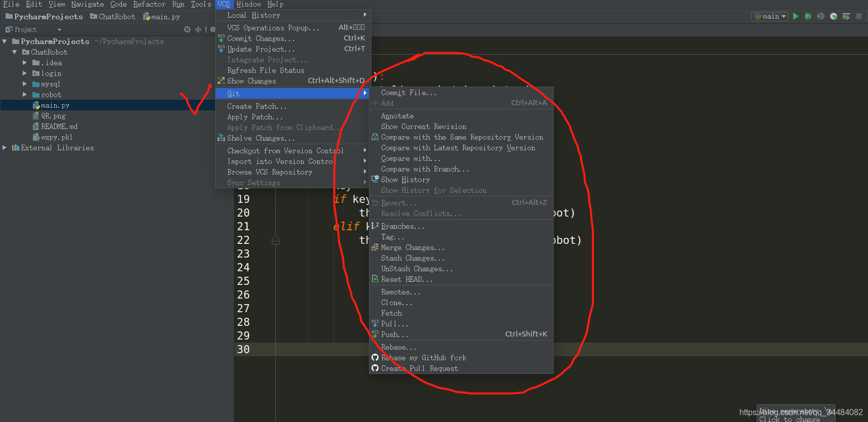
Task: Click wxpy.pkl file icon in tree
Action: tap(36, 137)
